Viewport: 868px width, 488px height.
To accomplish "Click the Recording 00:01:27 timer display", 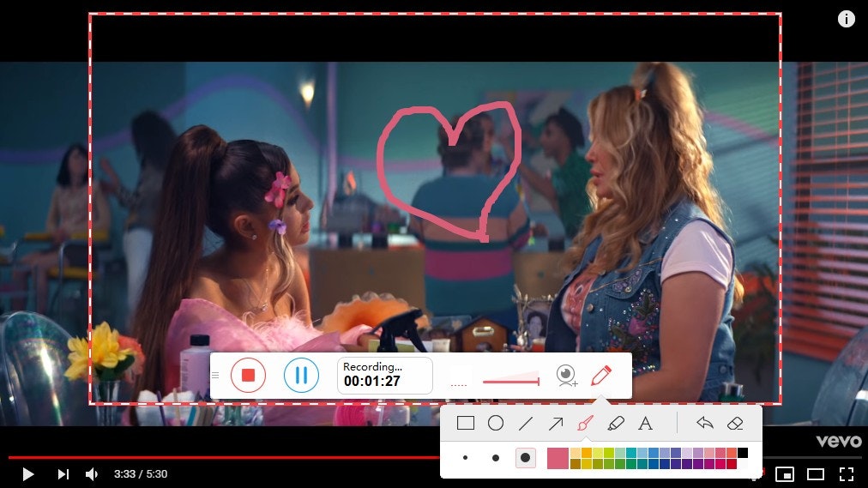I will coord(385,375).
